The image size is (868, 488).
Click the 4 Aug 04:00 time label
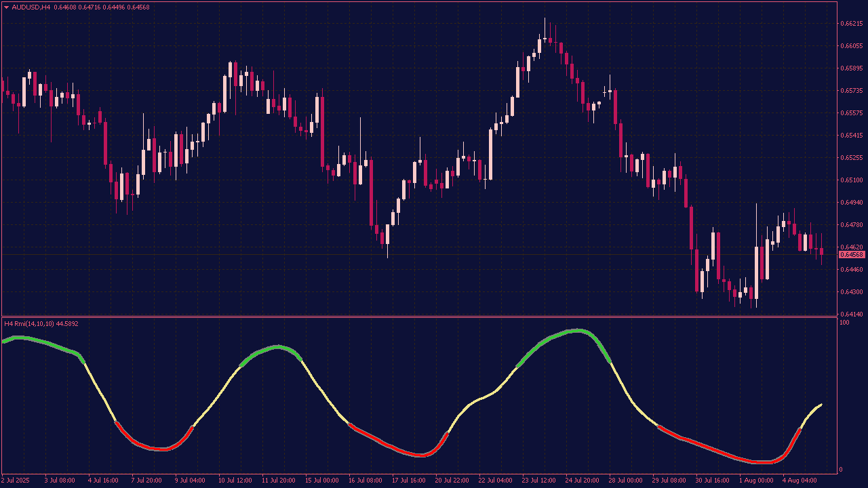pos(800,481)
